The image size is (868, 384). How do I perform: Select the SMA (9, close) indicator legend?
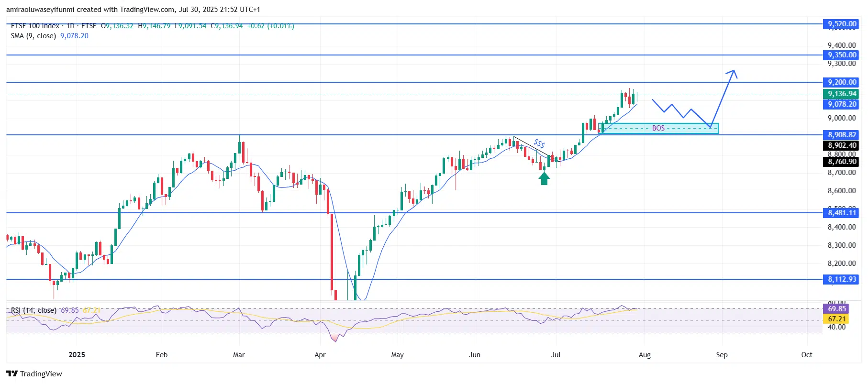34,36
